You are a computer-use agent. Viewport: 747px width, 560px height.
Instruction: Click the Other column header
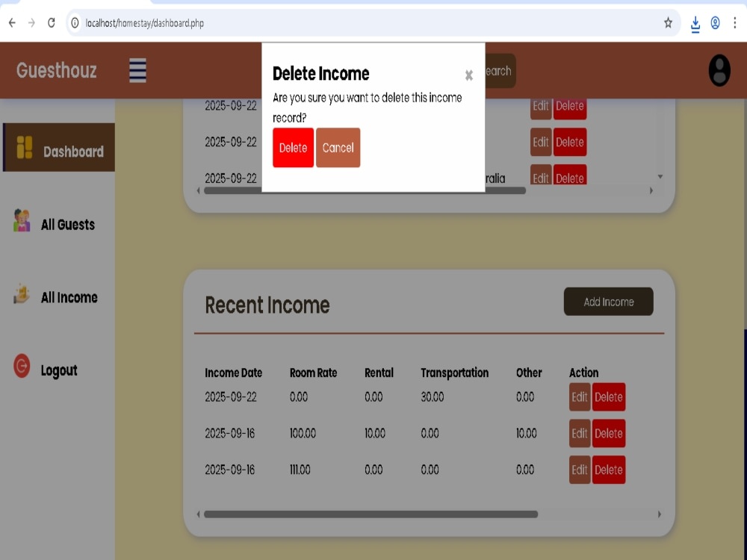[x=529, y=373]
